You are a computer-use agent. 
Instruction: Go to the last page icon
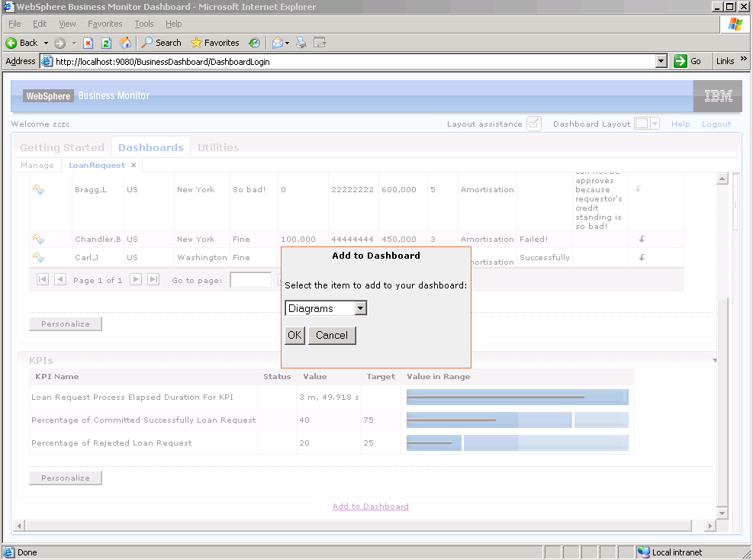(153, 279)
